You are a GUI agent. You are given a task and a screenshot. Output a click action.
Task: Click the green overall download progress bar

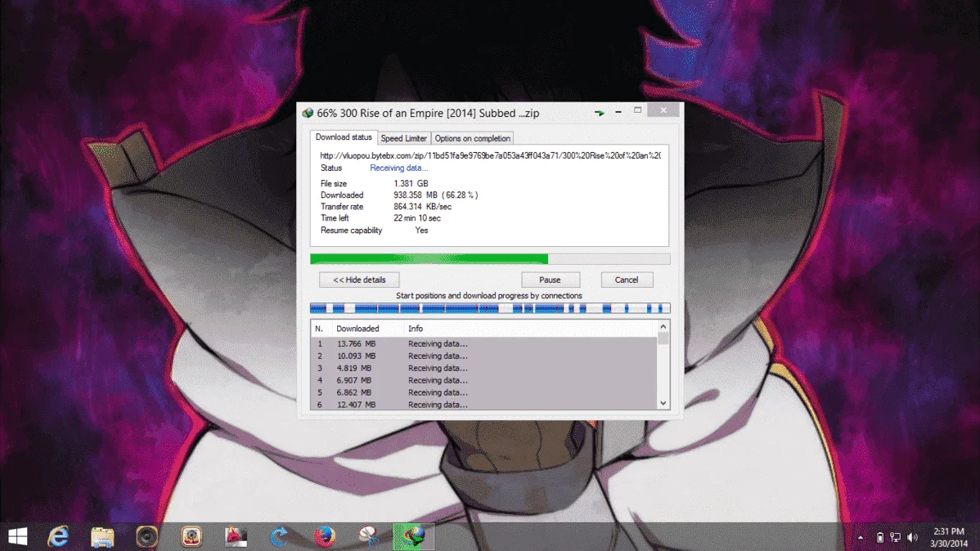tap(490, 258)
